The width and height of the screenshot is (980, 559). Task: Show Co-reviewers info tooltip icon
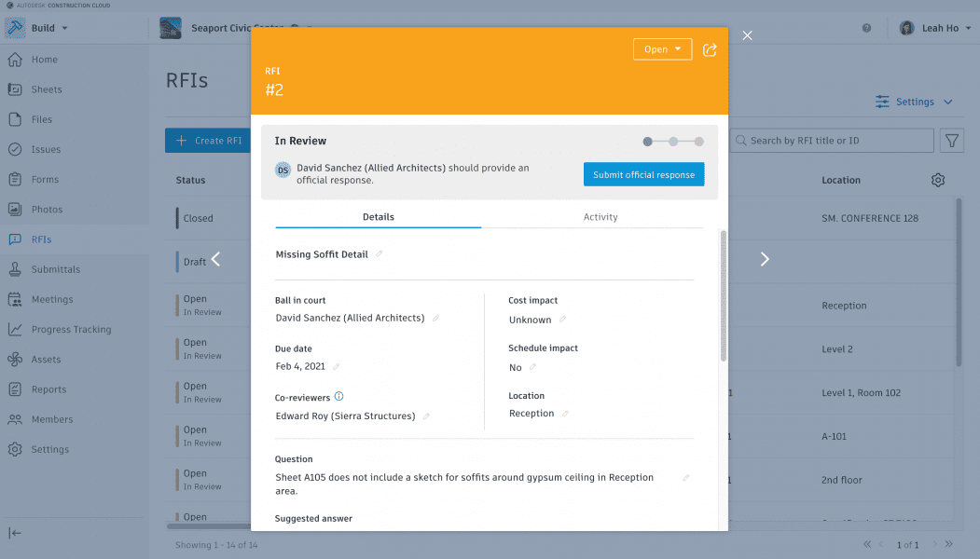(338, 396)
